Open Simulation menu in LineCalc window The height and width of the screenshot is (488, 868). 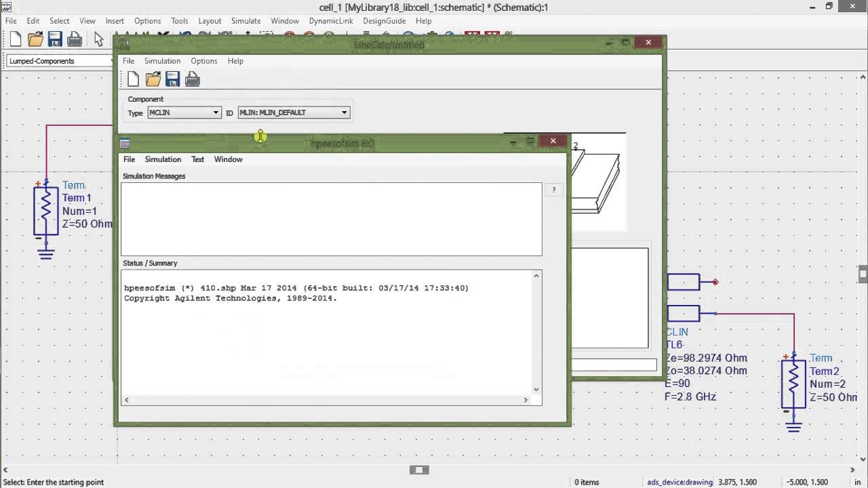[x=162, y=61]
